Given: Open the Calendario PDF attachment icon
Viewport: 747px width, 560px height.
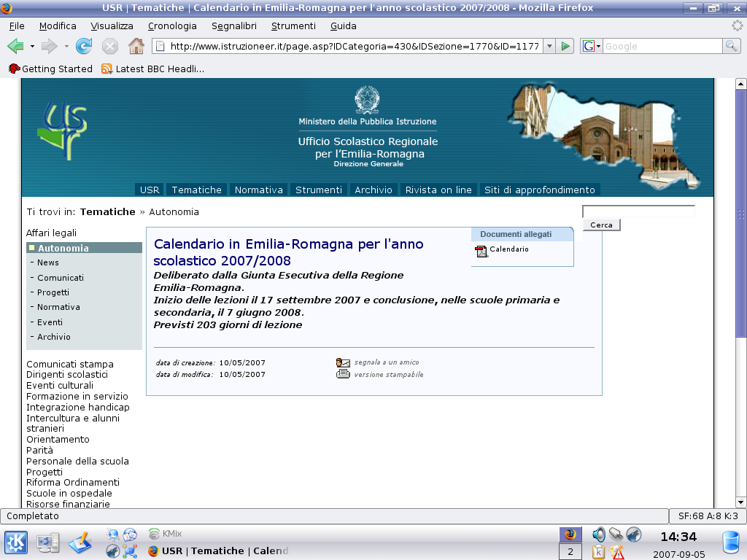Looking at the screenshot, I should point(481,251).
